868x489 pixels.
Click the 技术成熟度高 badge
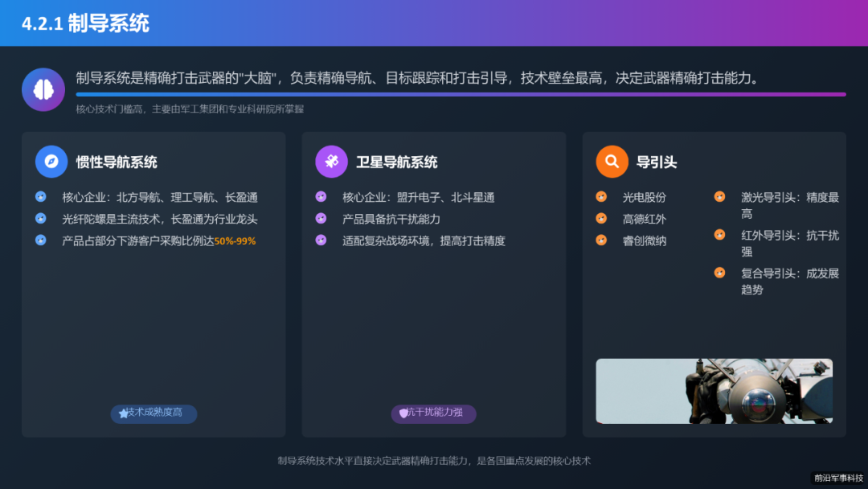tap(153, 413)
